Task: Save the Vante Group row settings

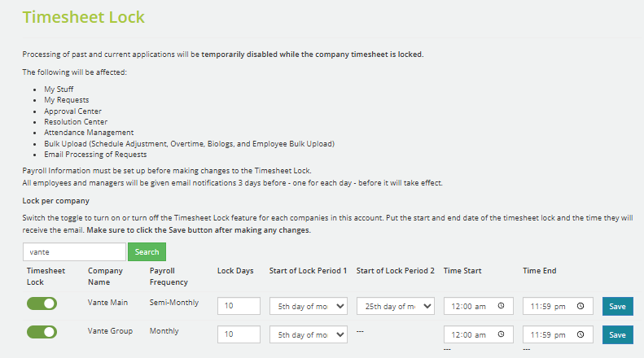Action: 617,334
